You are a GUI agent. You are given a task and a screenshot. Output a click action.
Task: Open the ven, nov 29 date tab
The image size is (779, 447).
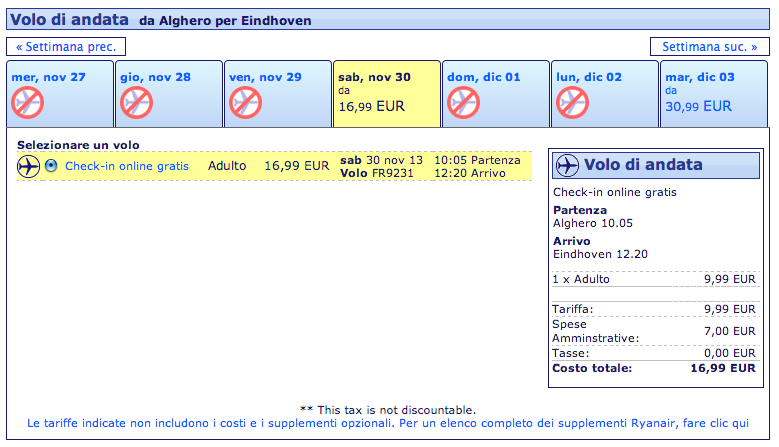tap(278, 94)
